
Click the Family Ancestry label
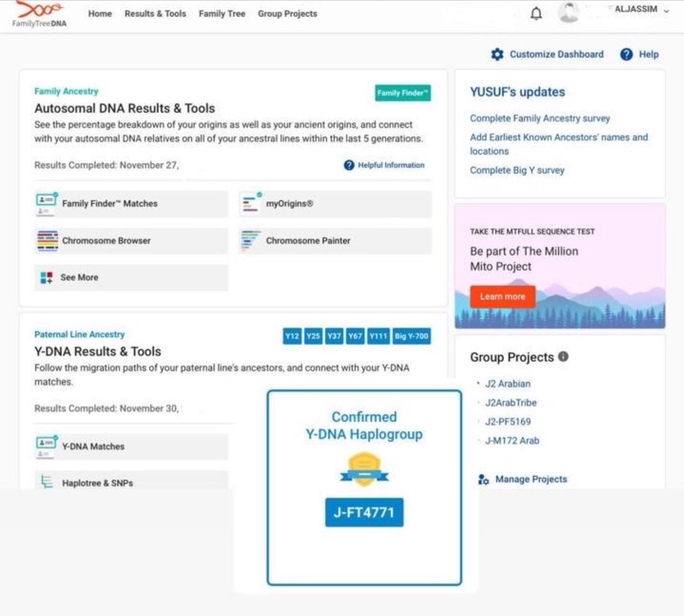[66, 91]
